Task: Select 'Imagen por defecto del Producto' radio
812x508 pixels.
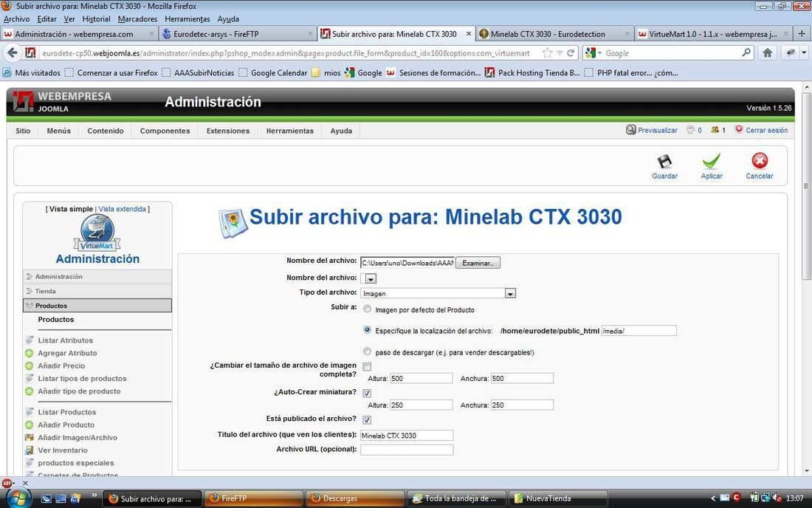Action: [367, 309]
